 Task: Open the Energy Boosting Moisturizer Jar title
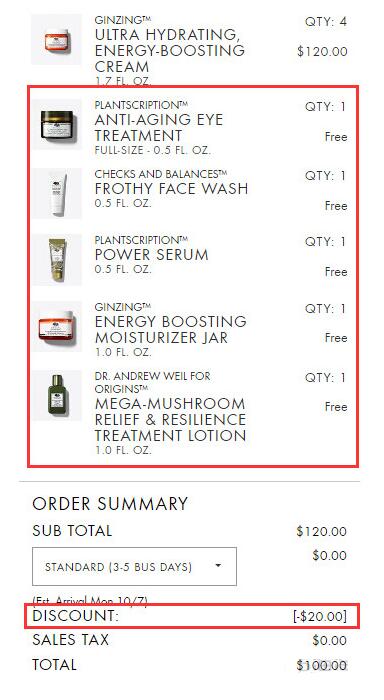(171, 329)
